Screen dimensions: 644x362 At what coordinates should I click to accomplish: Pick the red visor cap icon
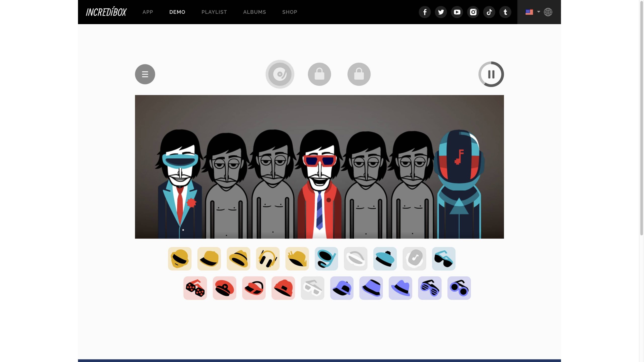point(254,288)
